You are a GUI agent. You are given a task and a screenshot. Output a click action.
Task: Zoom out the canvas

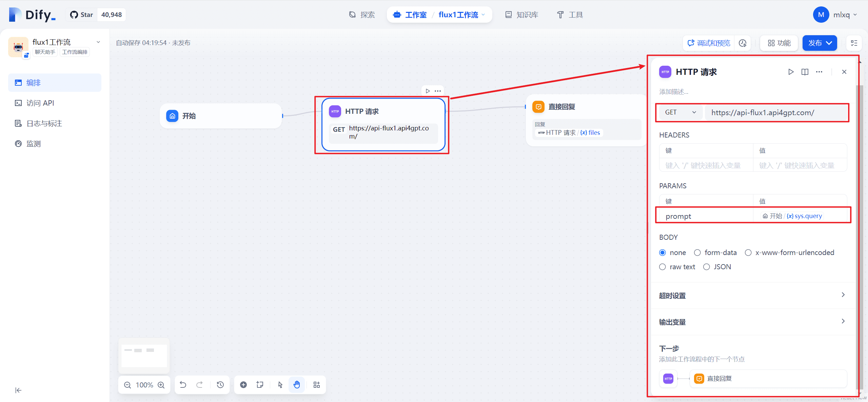tap(127, 385)
